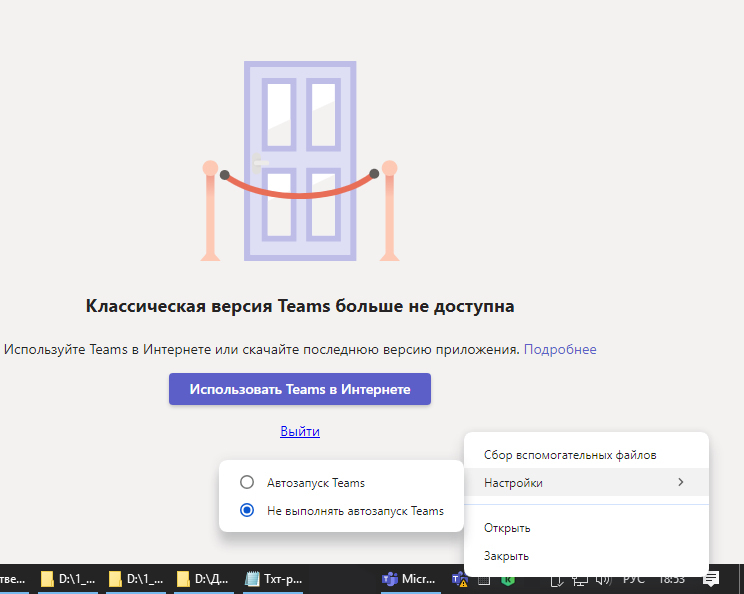The image size is (744, 594).
Task: Select Не выполнять автозапуск Teams radio button
Action: pos(247,510)
